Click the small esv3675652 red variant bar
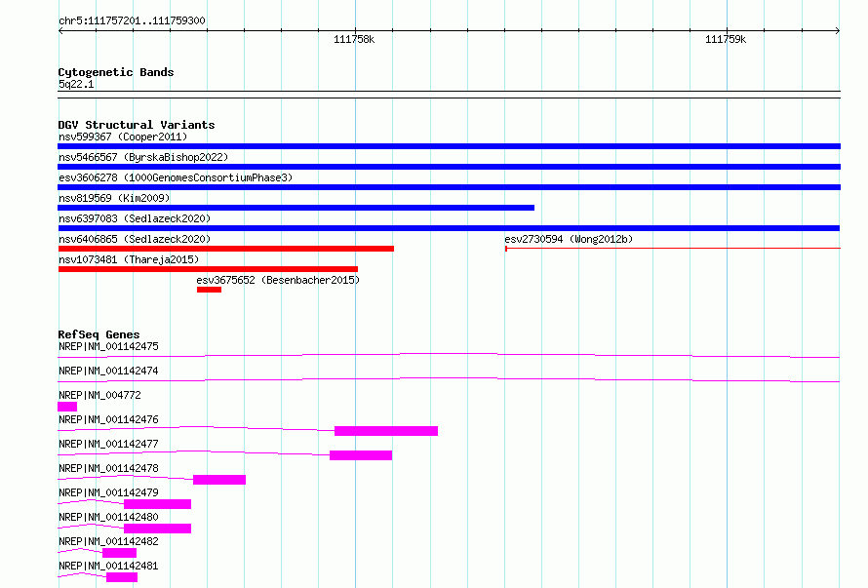Image resolution: width=868 pixels, height=588 pixels. tap(209, 290)
